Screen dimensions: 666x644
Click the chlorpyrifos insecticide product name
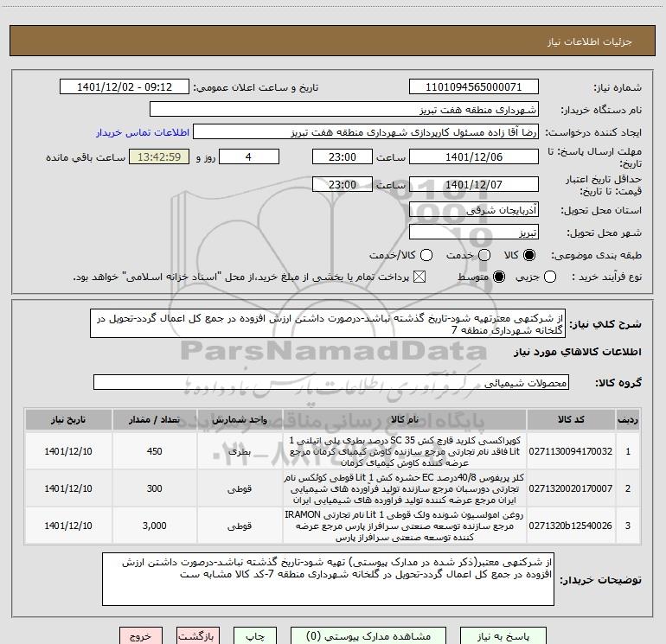pyautogui.click(x=405, y=488)
